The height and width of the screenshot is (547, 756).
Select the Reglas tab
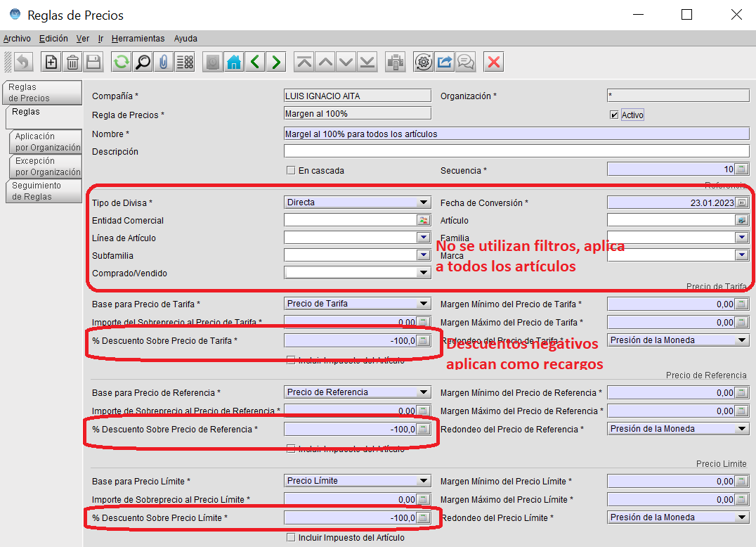[x=44, y=117]
